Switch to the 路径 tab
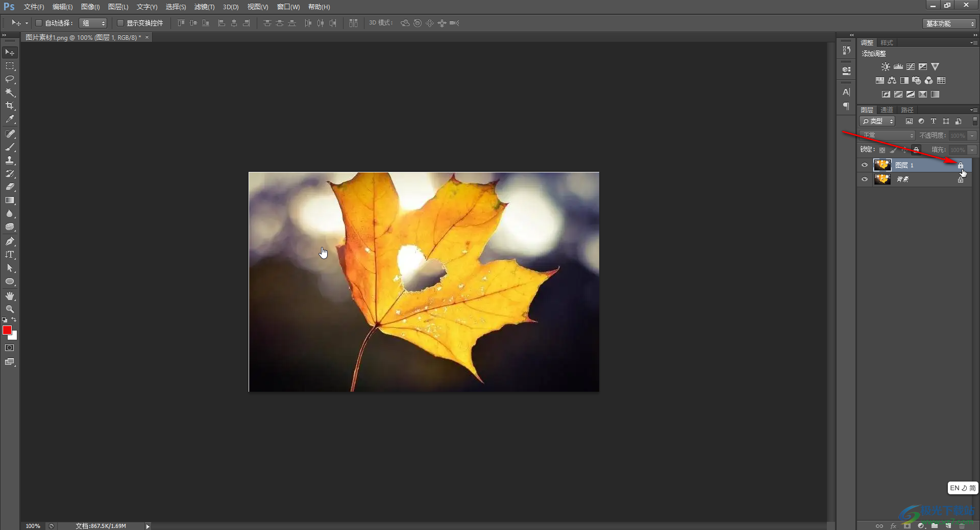 point(907,110)
